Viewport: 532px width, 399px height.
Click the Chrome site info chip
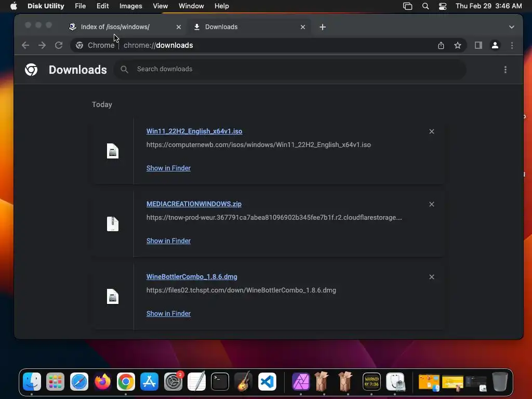(x=96, y=45)
